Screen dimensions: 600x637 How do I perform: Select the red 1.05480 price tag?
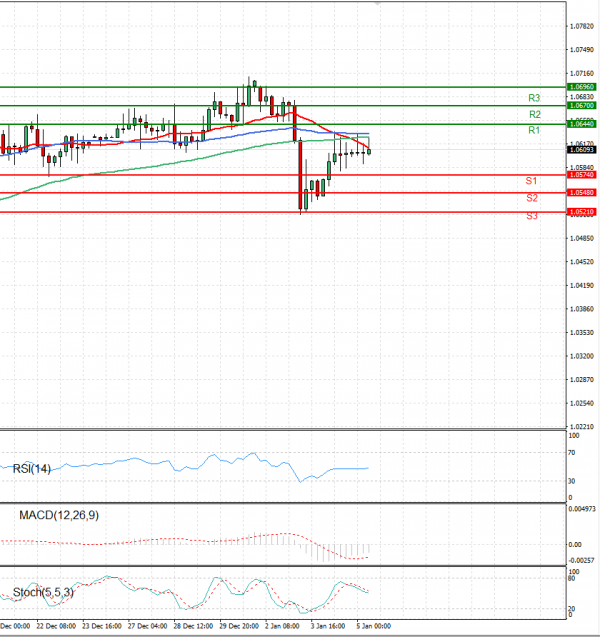point(581,193)
